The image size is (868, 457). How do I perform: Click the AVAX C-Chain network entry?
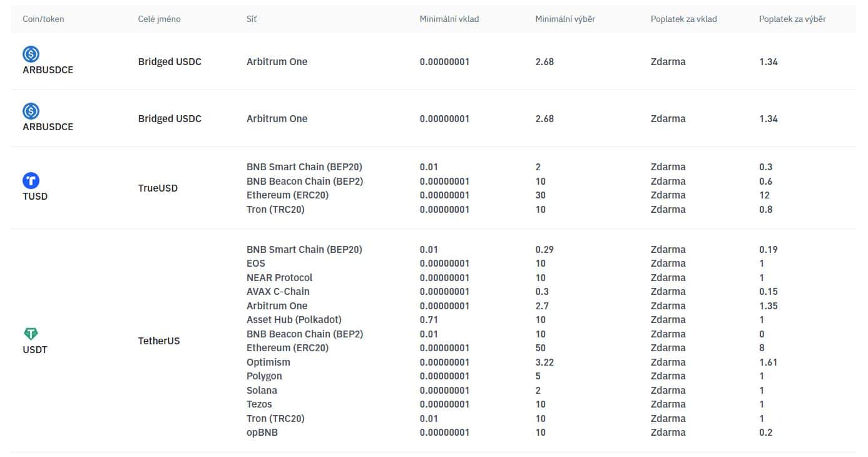tap(278, 292)
